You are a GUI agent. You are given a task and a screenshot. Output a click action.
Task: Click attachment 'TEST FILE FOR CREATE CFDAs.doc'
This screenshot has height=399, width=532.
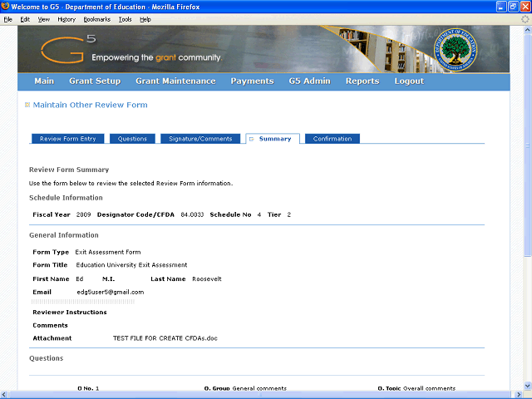165,338
